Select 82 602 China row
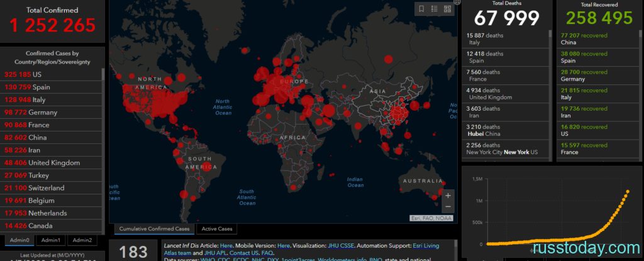The height and width of the screenshot is (261, 644). [51, 138]
